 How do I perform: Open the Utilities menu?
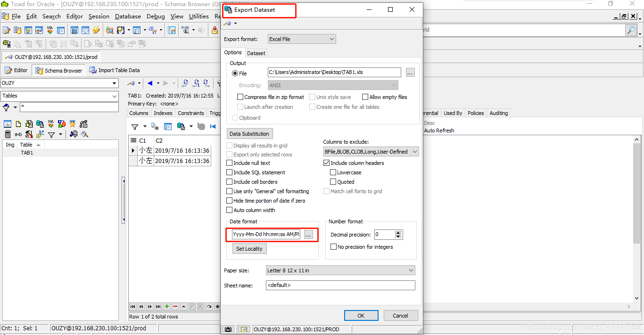click(198, 16)
